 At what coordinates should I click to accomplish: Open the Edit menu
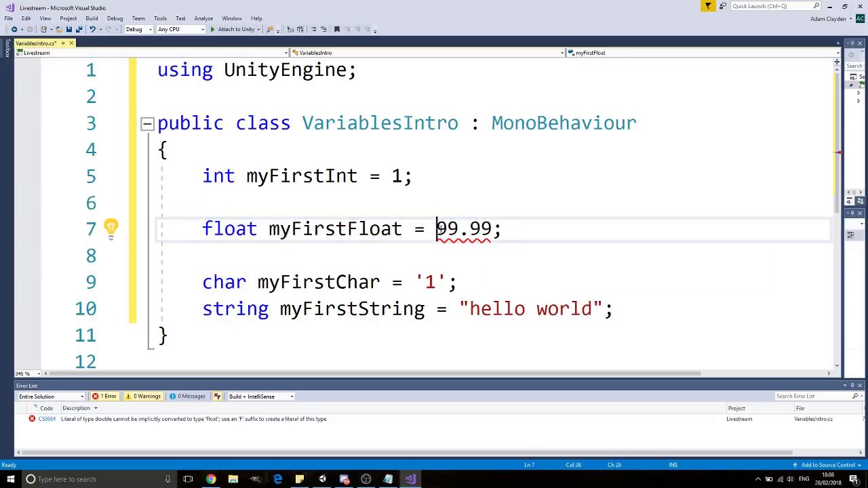coord(26,18)
